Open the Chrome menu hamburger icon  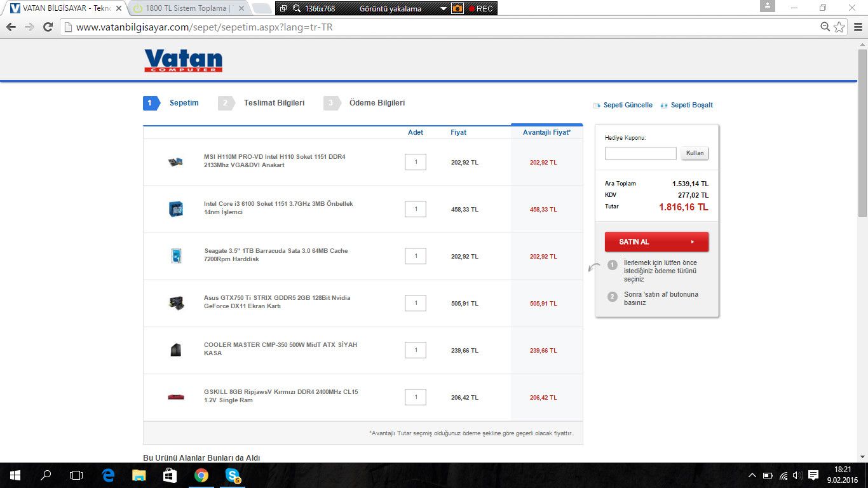(858, 27)
